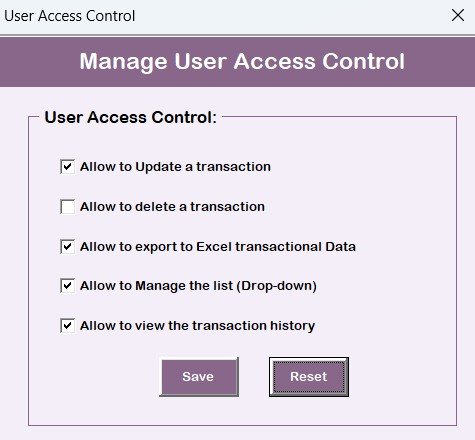
Task: Click the Manage User Access Control header banner
Action: coord(237,62)
